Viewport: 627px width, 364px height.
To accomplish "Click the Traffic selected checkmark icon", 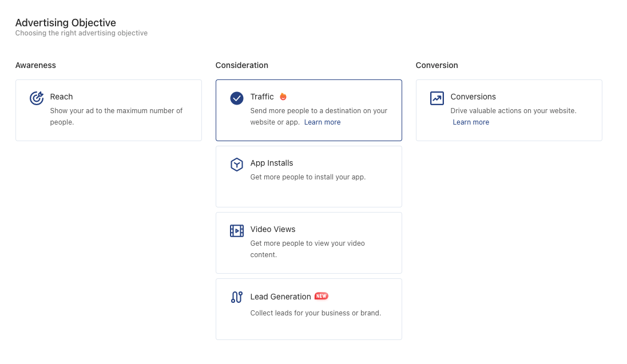I will click(237, 98).
